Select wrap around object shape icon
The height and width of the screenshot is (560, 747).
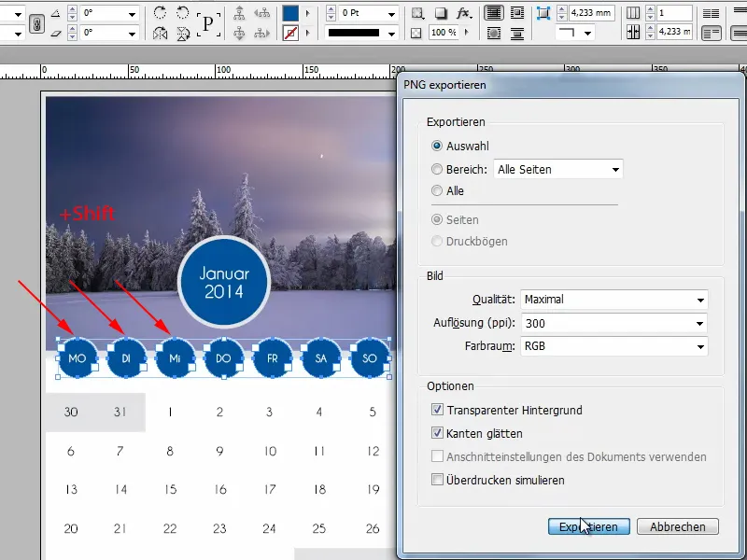pyautogui.click(x=494, y=33)
